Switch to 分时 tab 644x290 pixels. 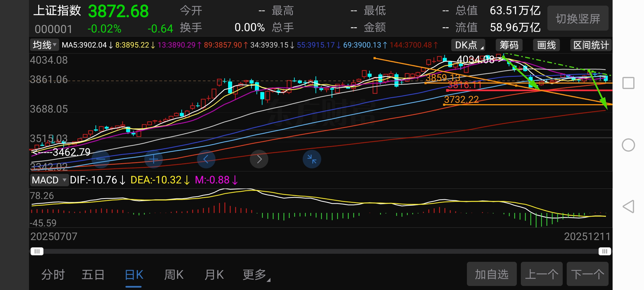click(53, 275)
